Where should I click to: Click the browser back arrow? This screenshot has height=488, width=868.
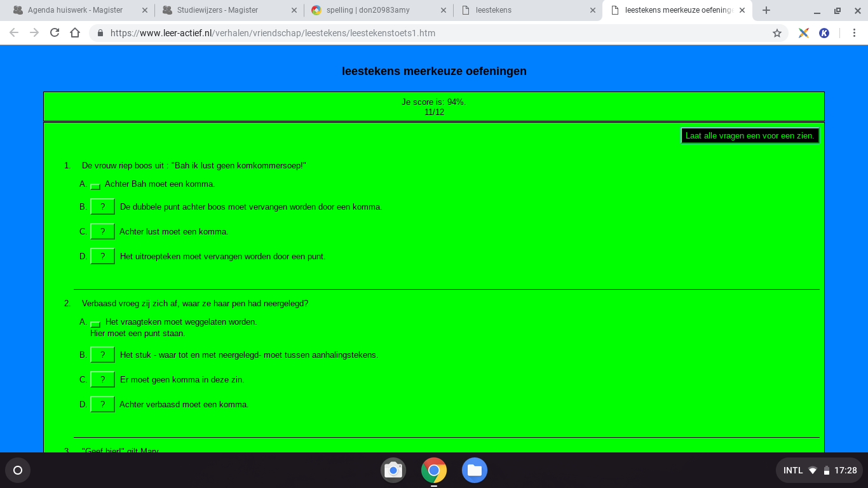pyautogui.click(x=14, y=33)
